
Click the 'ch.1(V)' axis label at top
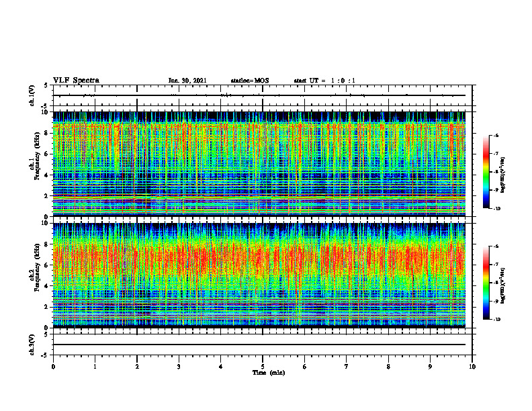(32, 95)
